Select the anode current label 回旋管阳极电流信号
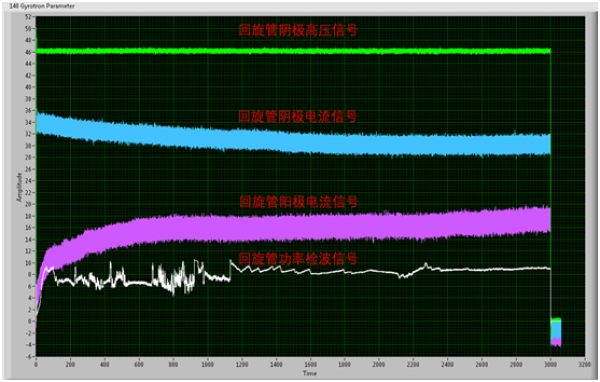 [298, 202]
